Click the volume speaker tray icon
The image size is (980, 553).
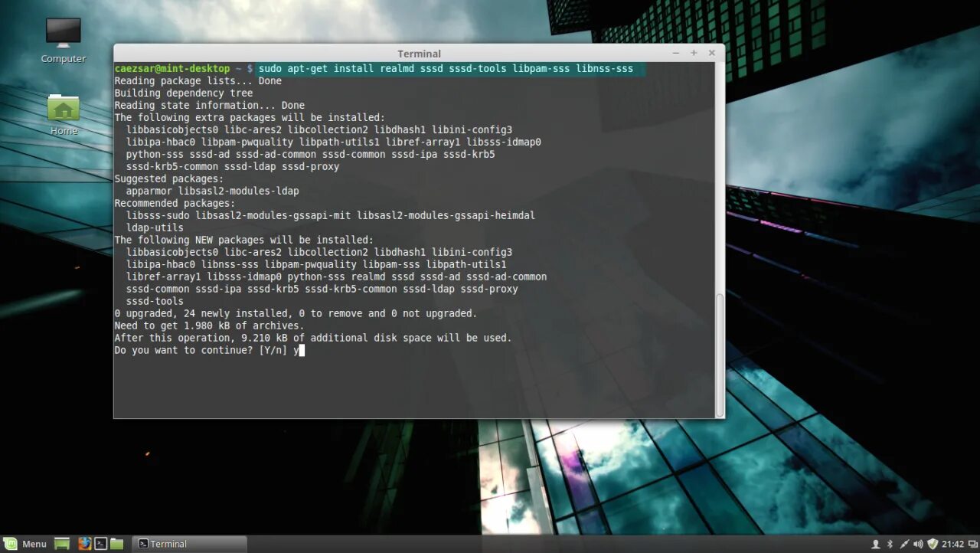click(918, 545)
